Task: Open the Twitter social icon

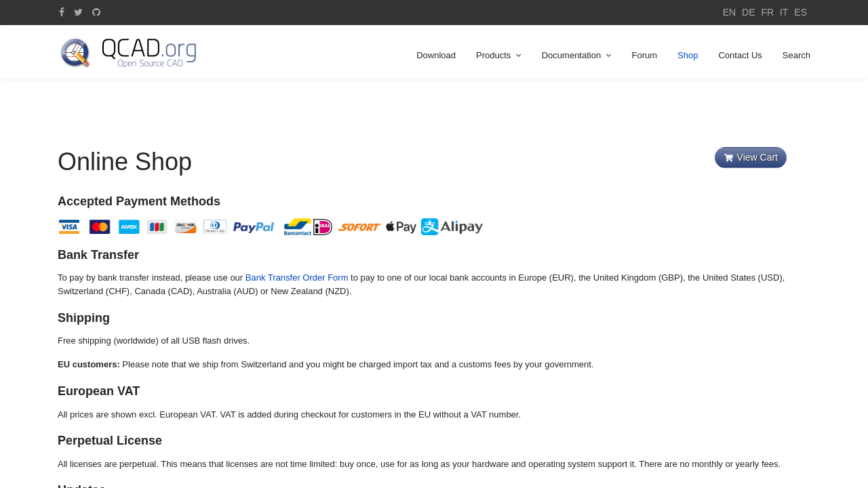Action: (x=78, y=12)
